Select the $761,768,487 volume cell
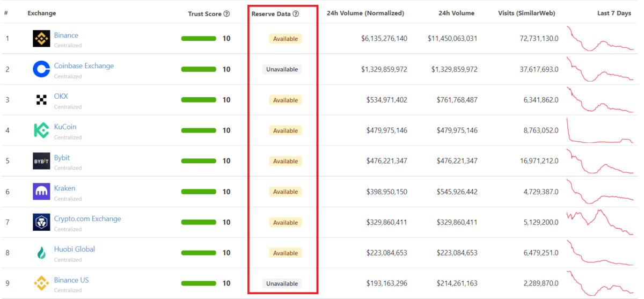The image size is (644, 299). pyautogui.click(x=456, y=100)
